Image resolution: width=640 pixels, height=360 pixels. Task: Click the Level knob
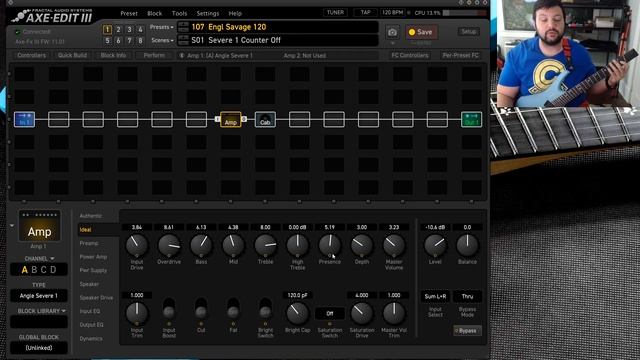pyautogui.click(x=435, y=245)
